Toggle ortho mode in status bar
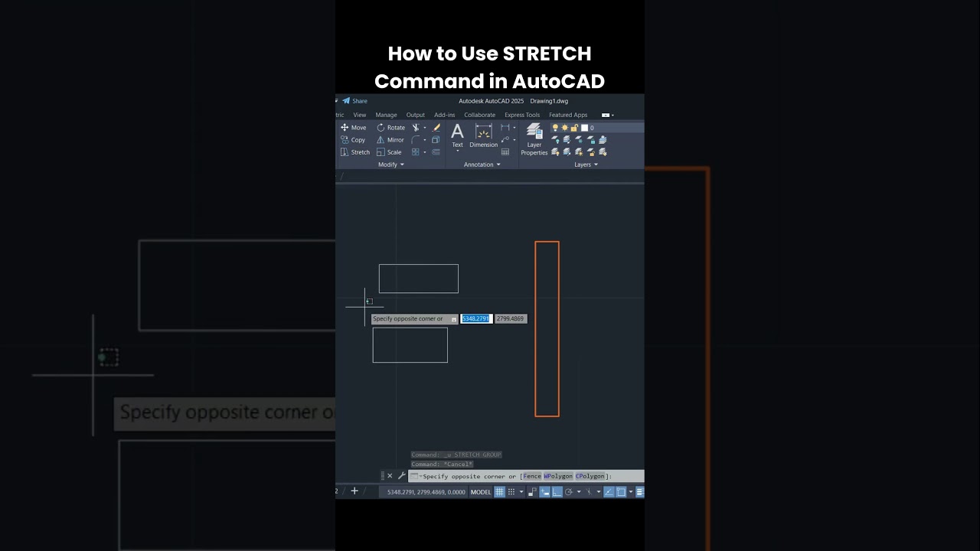 [x=557, y=492]
